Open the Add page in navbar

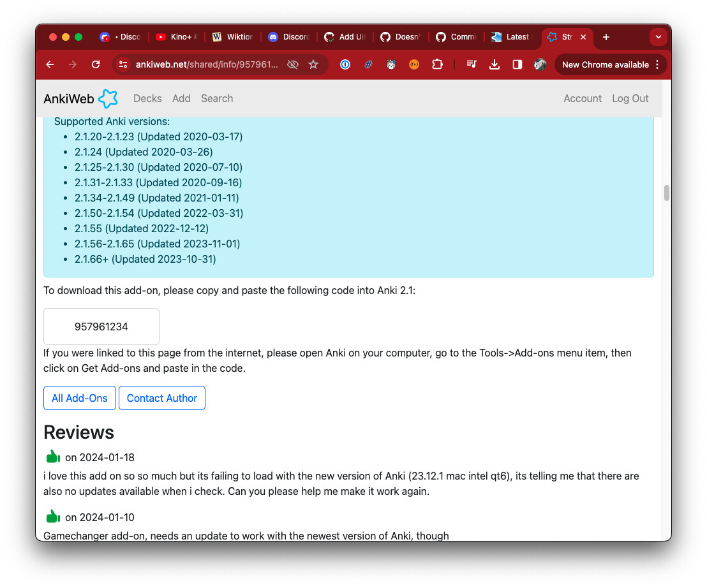181,99
